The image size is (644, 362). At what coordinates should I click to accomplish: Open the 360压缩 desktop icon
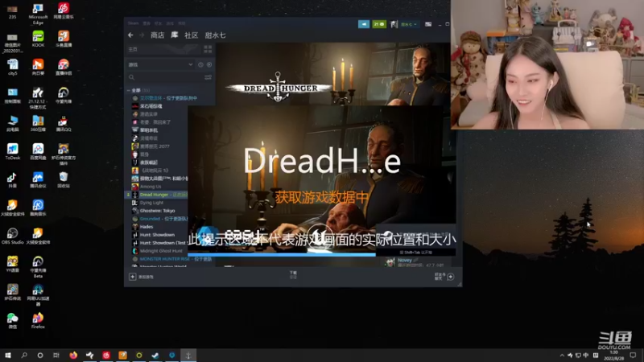pyautogui.click(x=38, y=124)
